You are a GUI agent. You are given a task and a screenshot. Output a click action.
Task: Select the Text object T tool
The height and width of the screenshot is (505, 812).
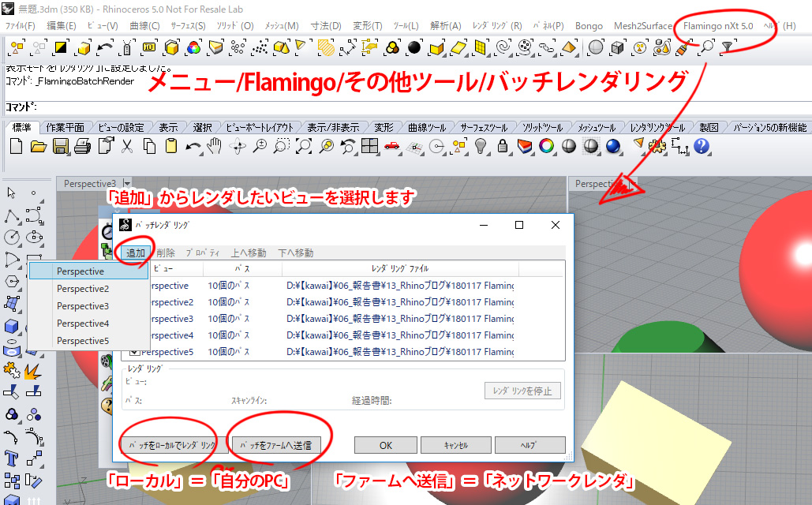click(x=11, y=458)
